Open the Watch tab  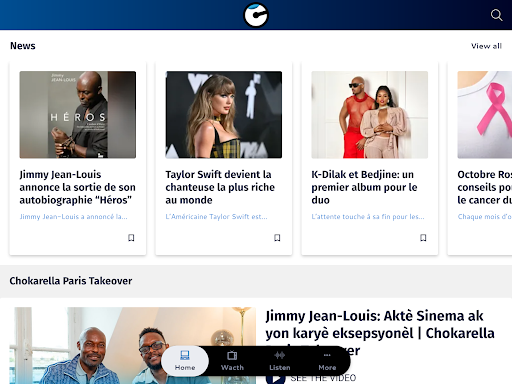pos(232,361)
